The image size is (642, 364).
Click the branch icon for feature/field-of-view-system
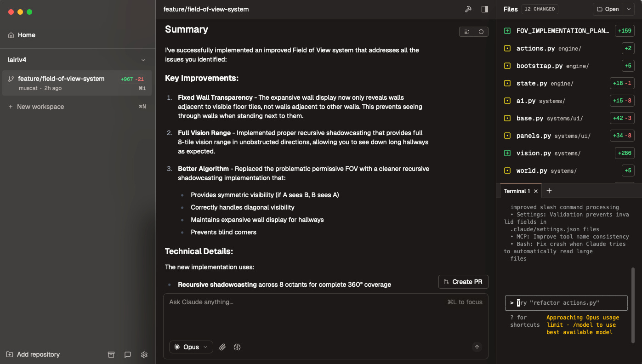tap(11, 79)
